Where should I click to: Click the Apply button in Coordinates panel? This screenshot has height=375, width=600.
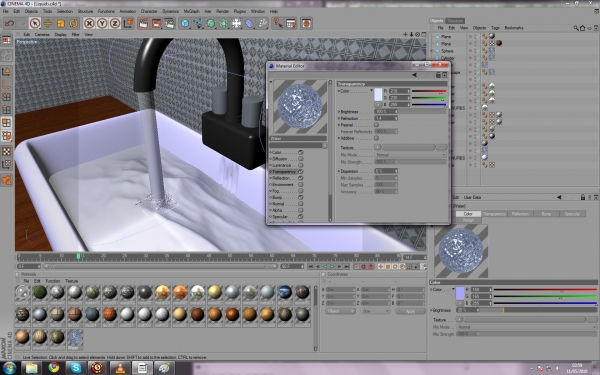pyautogui.click(x=410, y=311)
